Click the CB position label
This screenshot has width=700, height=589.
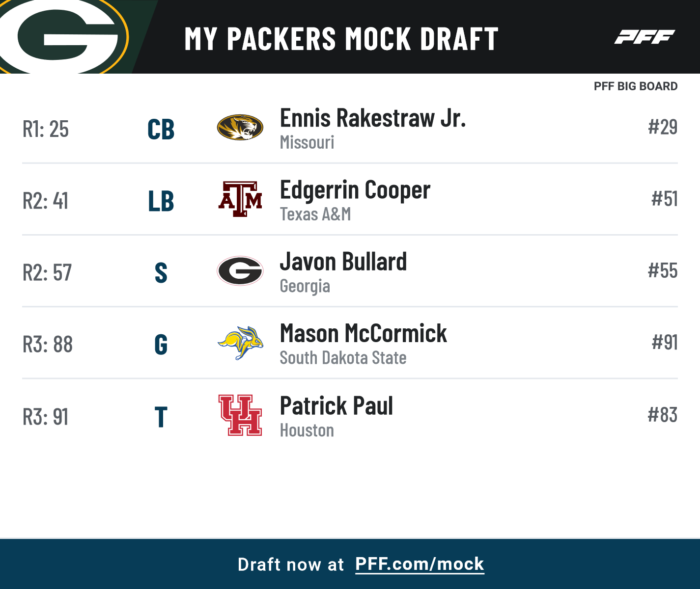pos(161,130)
